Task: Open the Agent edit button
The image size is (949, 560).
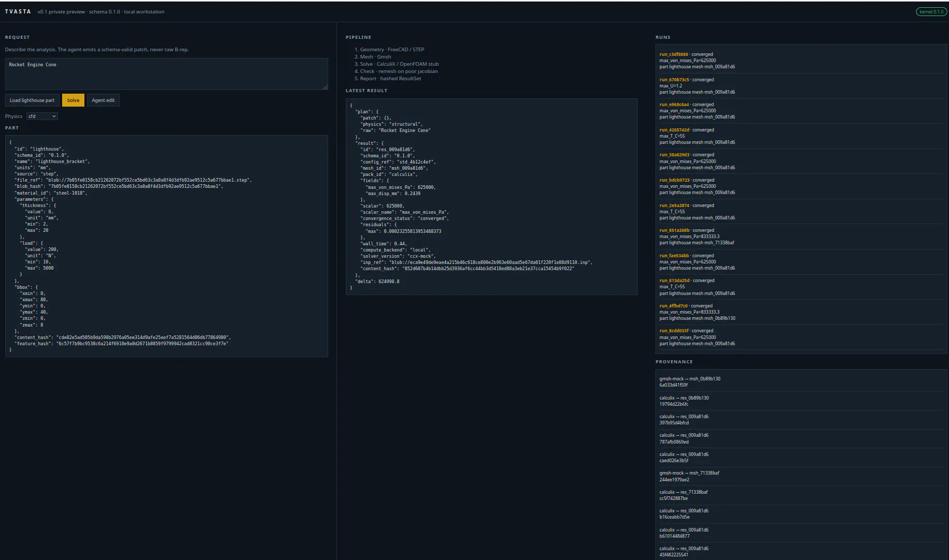Action: pos(103,100)
